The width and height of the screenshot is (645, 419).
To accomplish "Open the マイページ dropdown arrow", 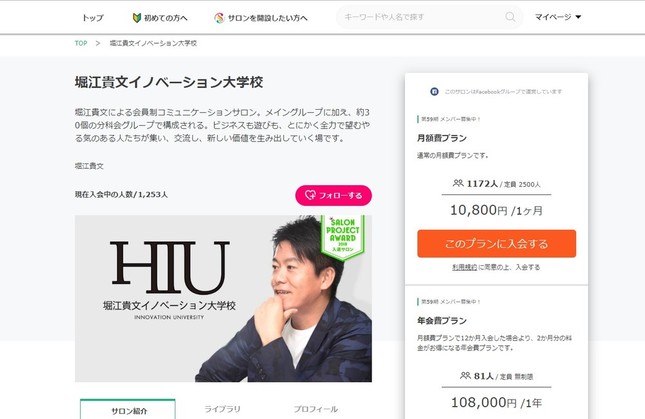I will pos(578,17).
